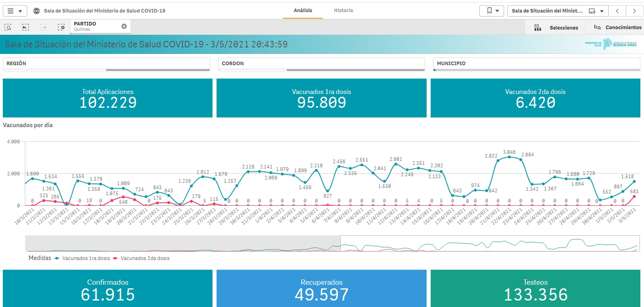Expand the bookmarks dropdown

[x=492, y=11]
